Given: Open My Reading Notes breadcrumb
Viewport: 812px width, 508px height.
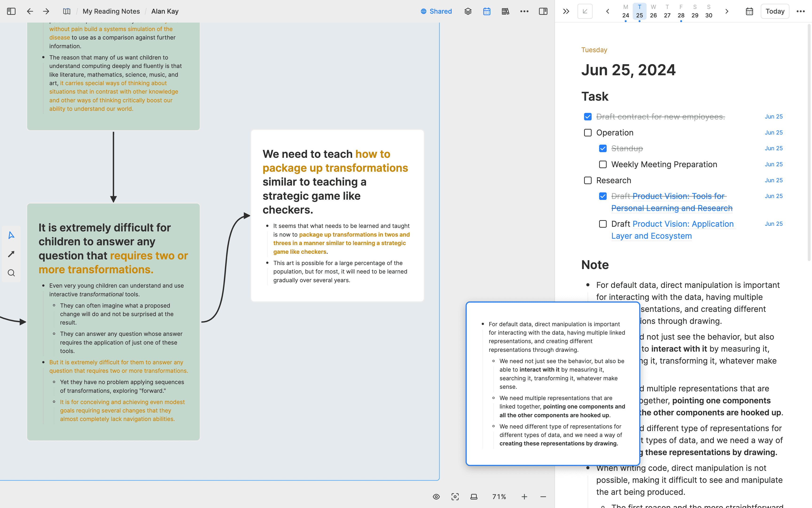Looking at the screenshot, I should (x=111, y=11).
